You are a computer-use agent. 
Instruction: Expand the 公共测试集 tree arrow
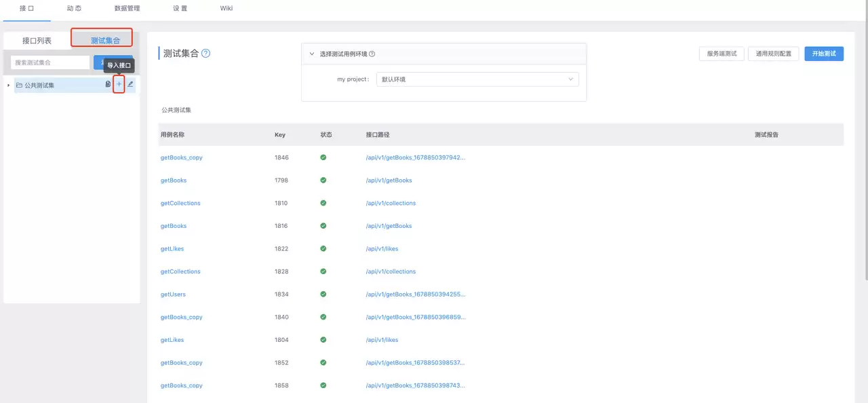pos(9,85)
